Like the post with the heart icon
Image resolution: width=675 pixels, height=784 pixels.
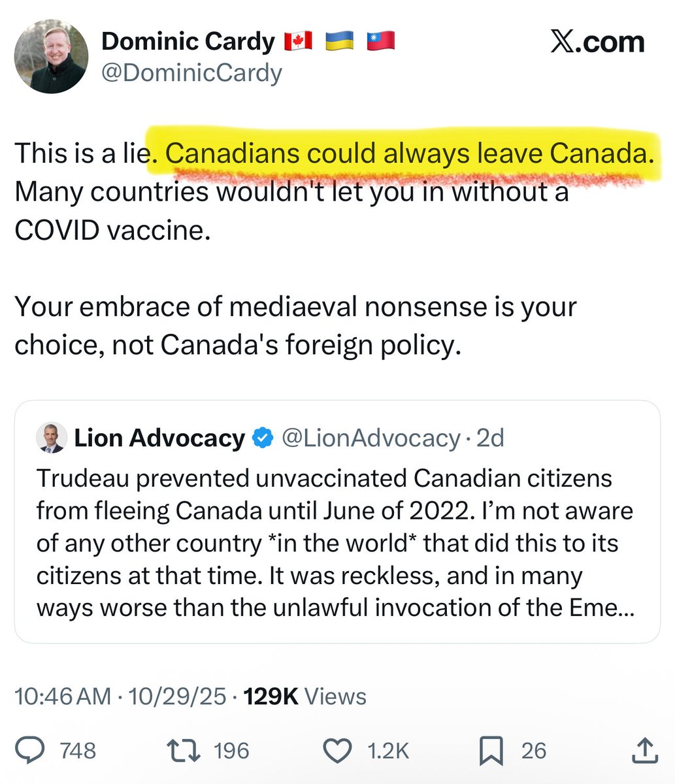(x=338, y=750)
